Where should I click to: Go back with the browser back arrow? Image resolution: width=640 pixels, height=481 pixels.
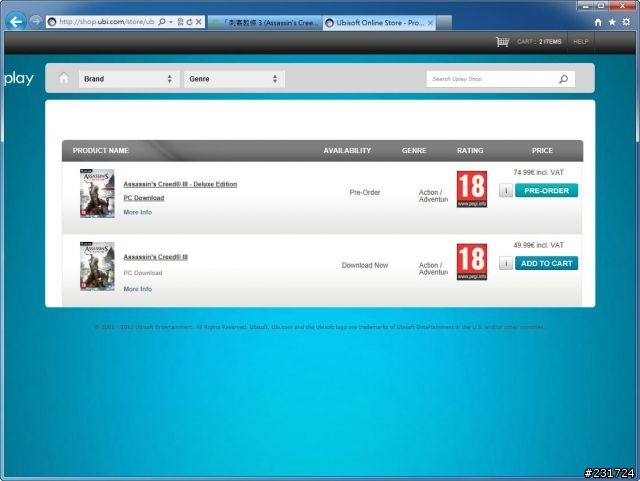[x=16, y=22]
